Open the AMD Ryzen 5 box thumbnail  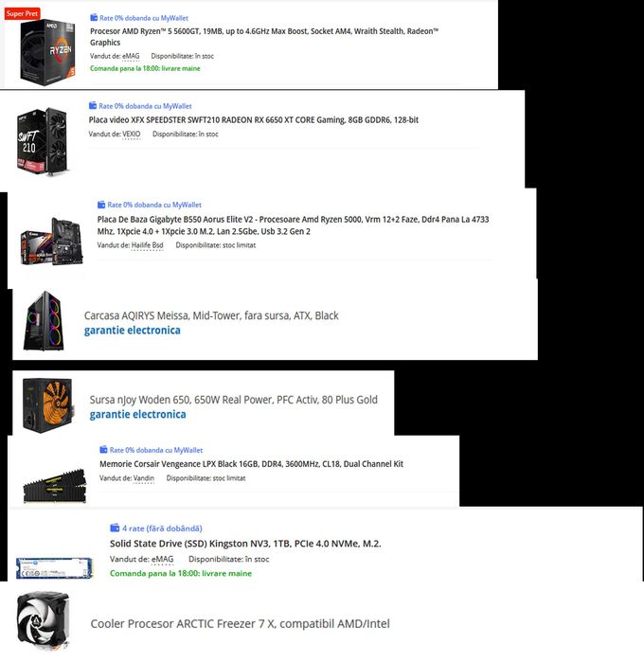coord(47,51)
